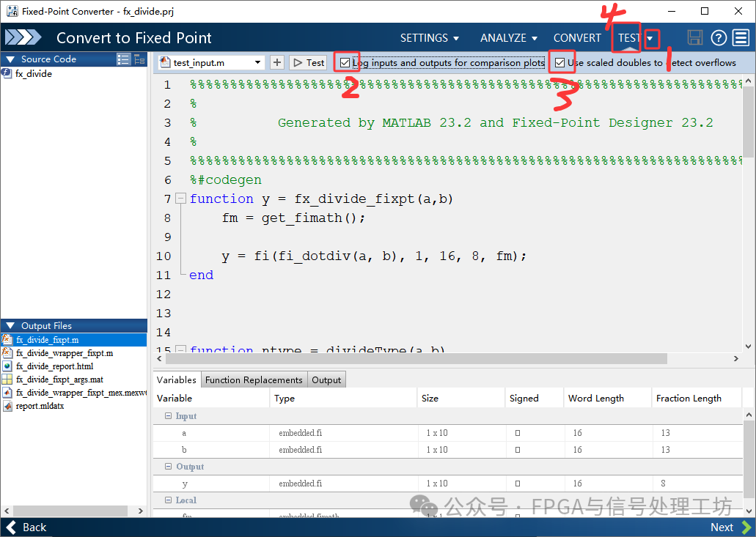Click code line 10 with fi_dotdiv
Image resolution: width=756 pixels, height=537 pixels.
click(374, 256)
